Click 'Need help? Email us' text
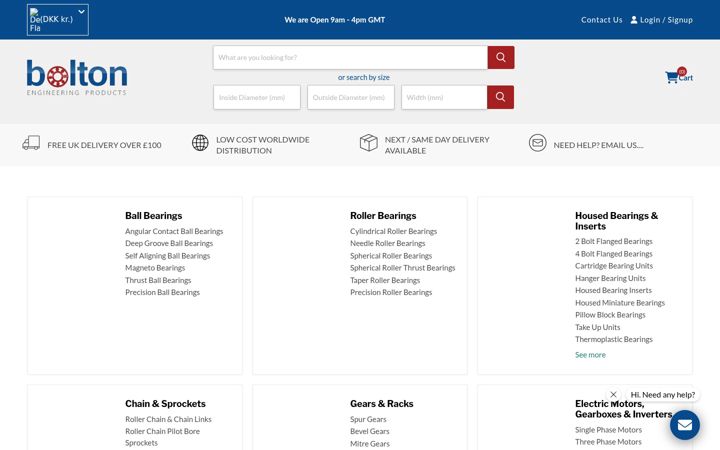The image size is (720, 450). [x=598, y=145]
